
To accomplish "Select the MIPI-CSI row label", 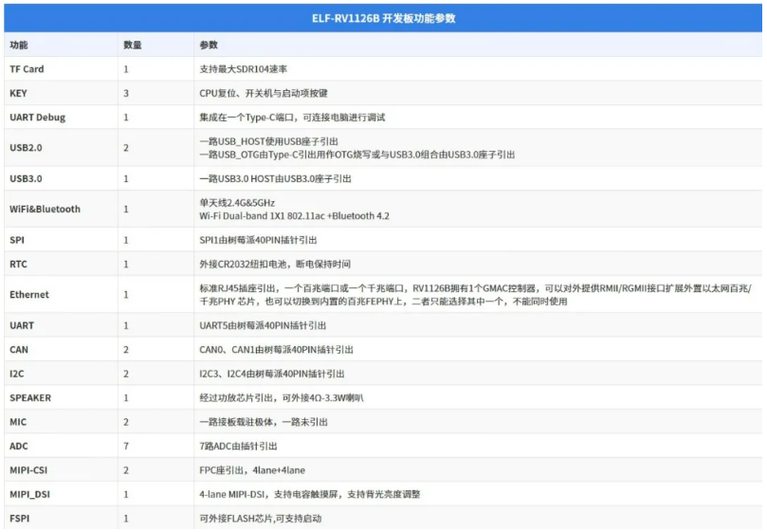I will [x=29, y=470].
